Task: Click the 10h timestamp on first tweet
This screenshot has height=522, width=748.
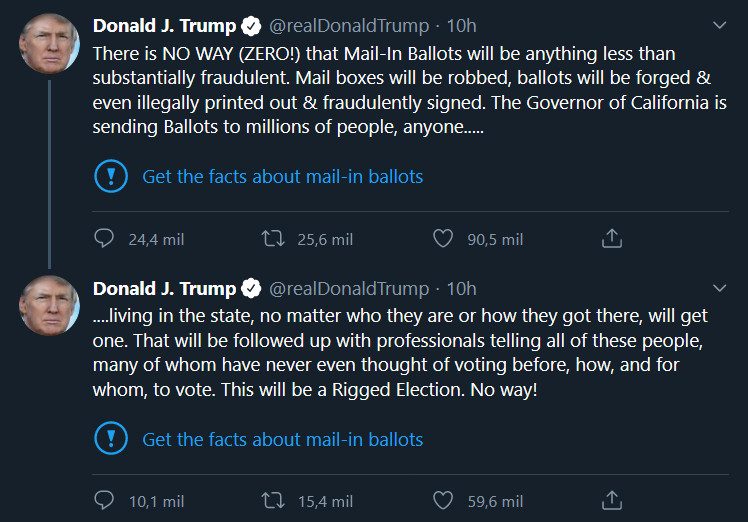Action: tap(461, 26)
